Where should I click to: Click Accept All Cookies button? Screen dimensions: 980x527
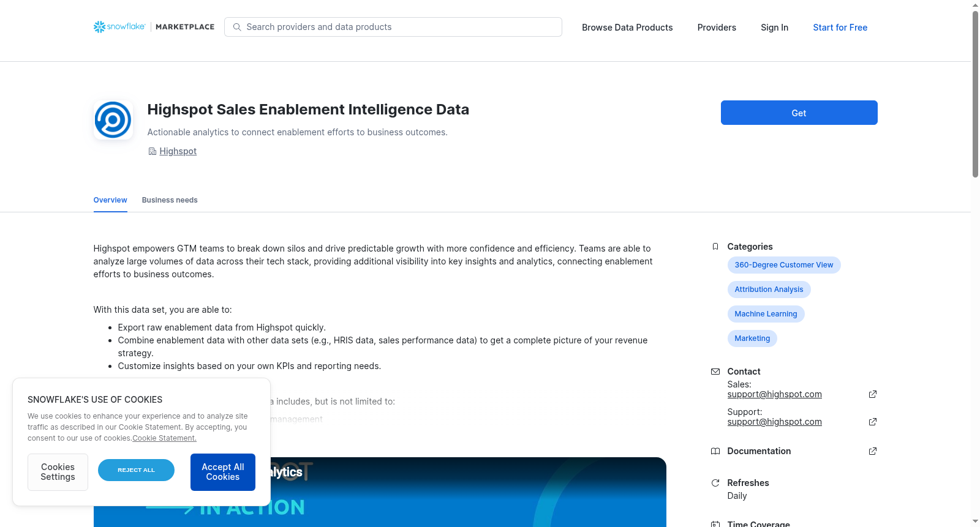pos(223,472)
